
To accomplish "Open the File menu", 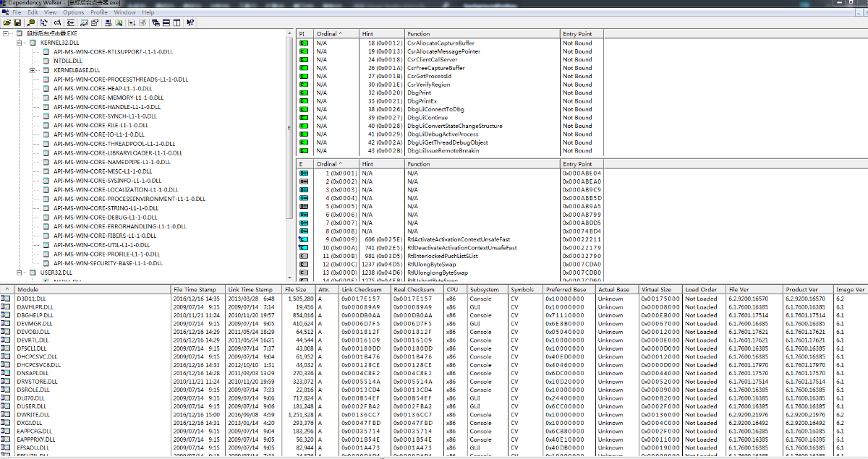I will pyautogui.click(x=17, y=12).
